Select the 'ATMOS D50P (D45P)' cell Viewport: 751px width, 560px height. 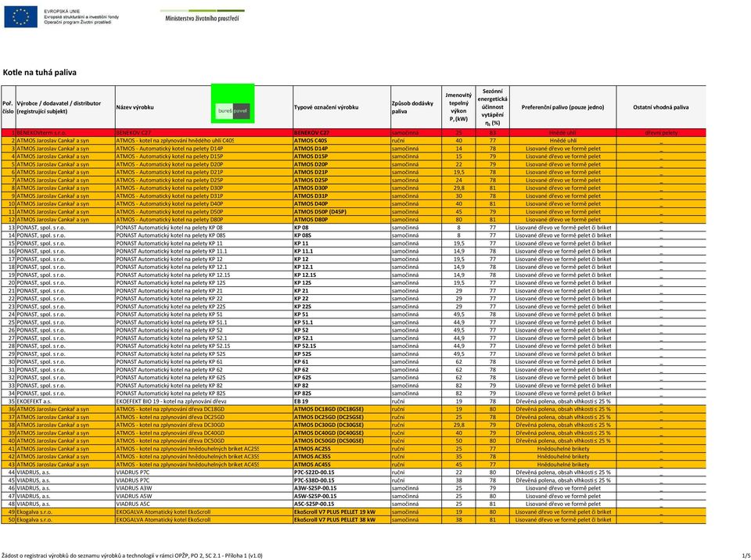(x=342, y=212)
